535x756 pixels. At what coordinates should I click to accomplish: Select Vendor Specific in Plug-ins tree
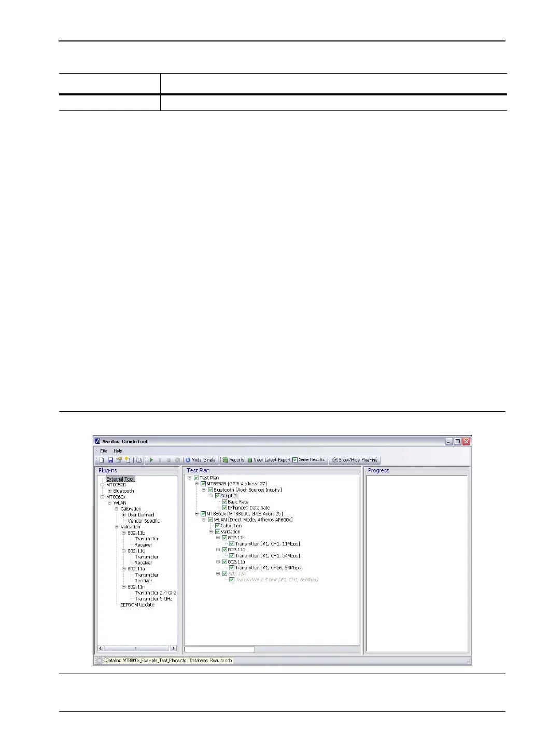(x=144, y=521)
